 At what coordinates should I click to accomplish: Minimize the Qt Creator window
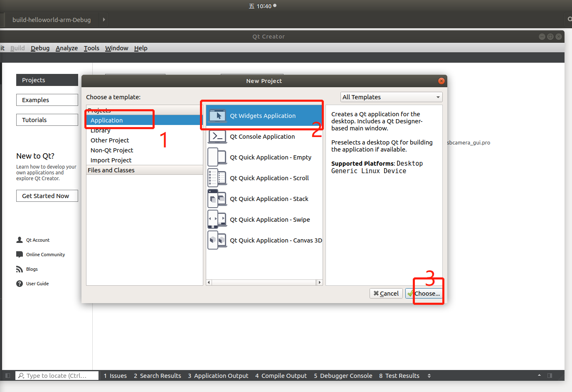542,37
